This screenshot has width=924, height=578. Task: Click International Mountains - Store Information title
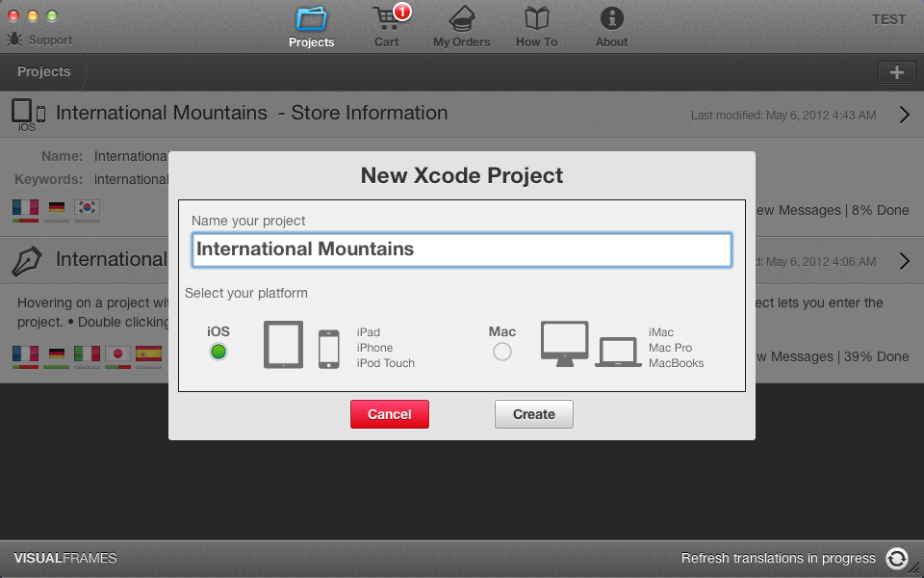(x=251, y=113)
